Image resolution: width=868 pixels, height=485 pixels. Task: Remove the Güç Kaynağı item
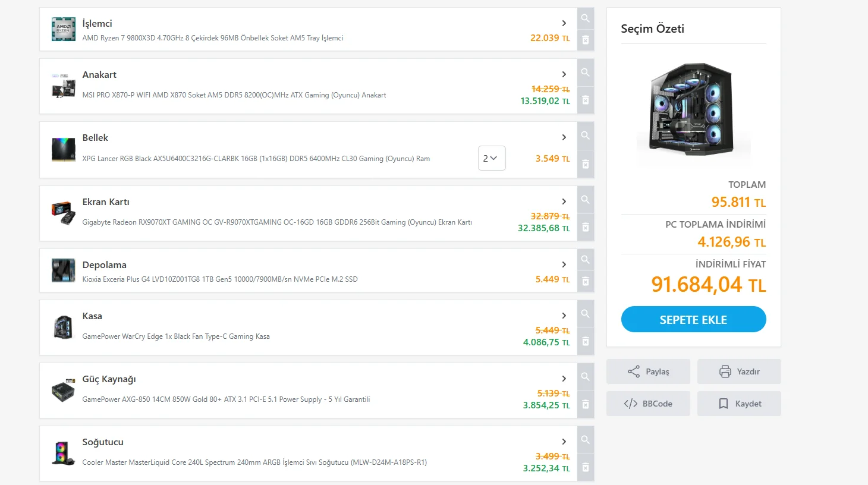click(586, 405)
